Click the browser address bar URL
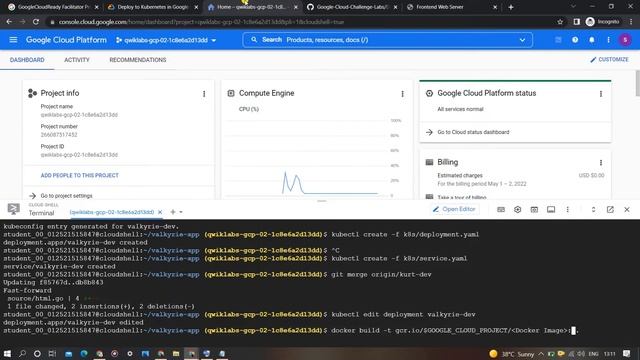Viewport: 640px width, 360px height. coord(201,22)
